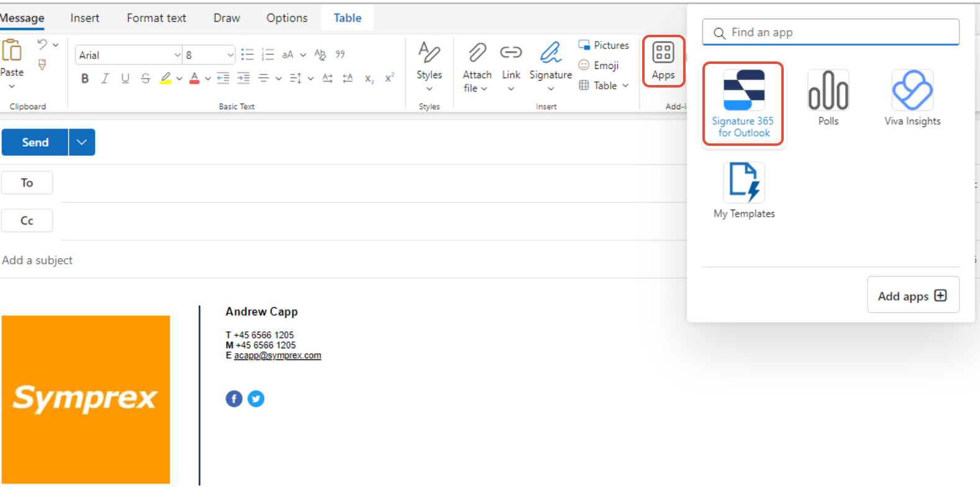980x504 pixels.
Task: Expand the Send options arrow
Action: coord(81,142)
